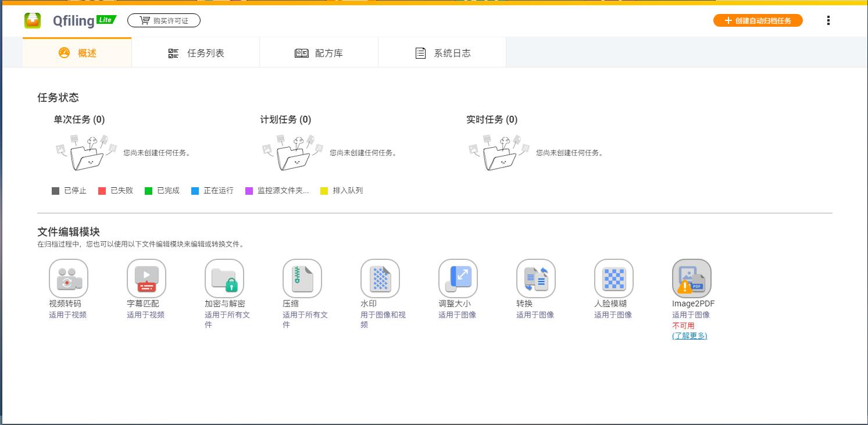Open the three-dot options menu

(x=828, y=20)
